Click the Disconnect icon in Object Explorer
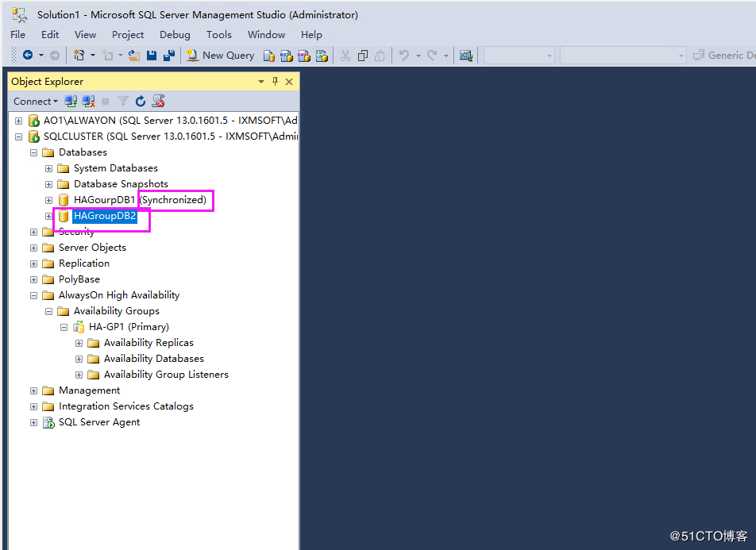 coord(87,101)
